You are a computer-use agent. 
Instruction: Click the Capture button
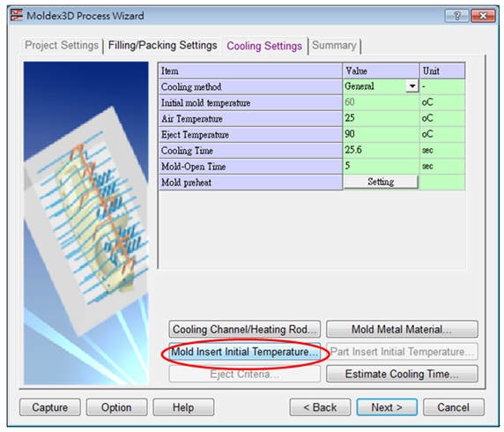pos(50,407)
